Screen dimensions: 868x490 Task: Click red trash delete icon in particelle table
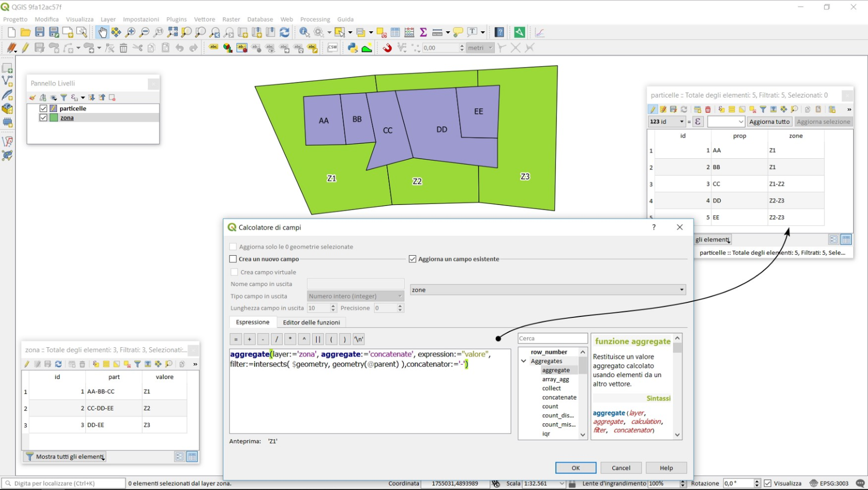coord(708,109)
